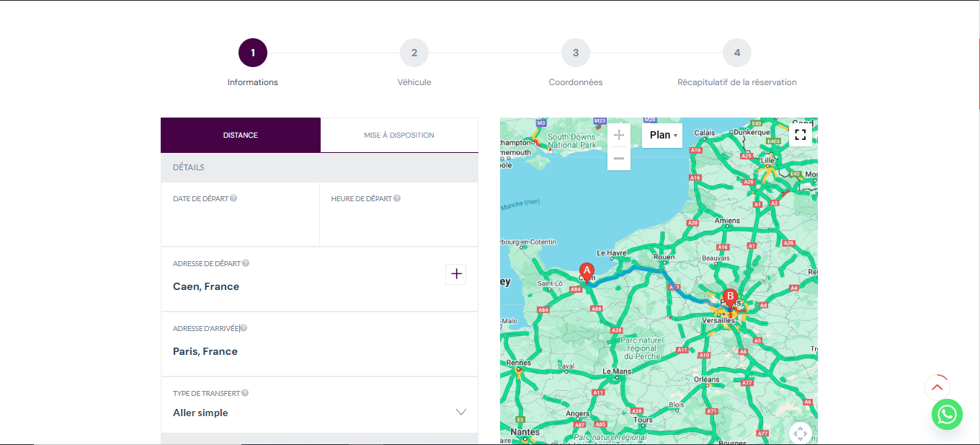This screenshot has height=445, width=980.
Task: Show help for Adresse de départ
Action: (x=246, y=263)
